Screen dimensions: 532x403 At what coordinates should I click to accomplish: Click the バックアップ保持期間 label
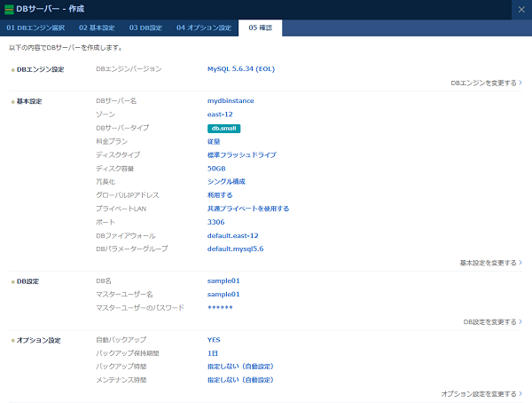[x=128, y=353]
